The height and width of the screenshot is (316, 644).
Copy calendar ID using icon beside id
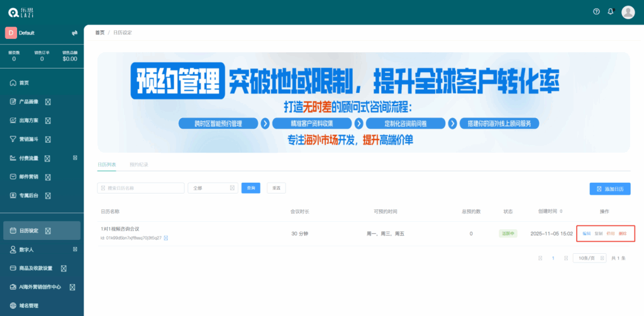coord(166,239)
